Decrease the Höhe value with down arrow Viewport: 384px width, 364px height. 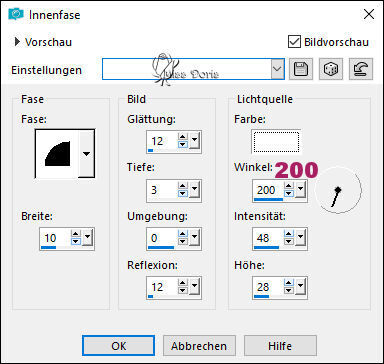point(289,290)
